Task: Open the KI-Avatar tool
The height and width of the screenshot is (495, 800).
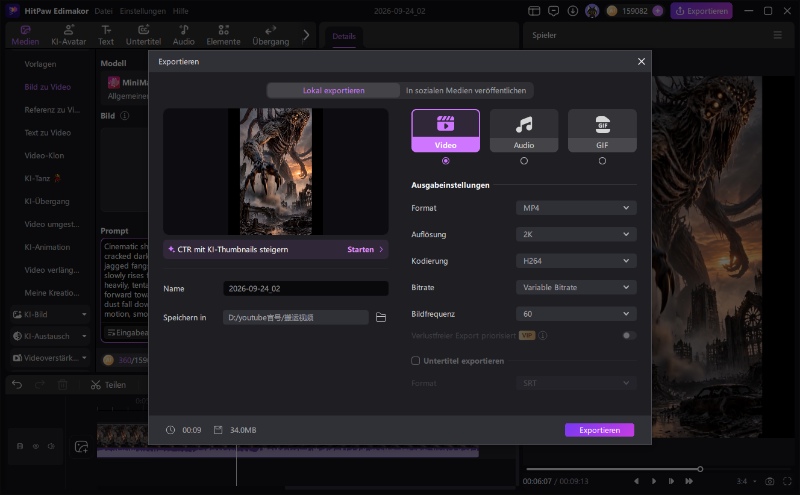Action: [68, 35]
